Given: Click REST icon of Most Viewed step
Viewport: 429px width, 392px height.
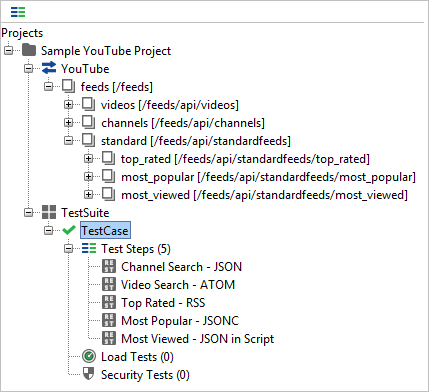Looking at the screenshot, I should tap(109, 338).
